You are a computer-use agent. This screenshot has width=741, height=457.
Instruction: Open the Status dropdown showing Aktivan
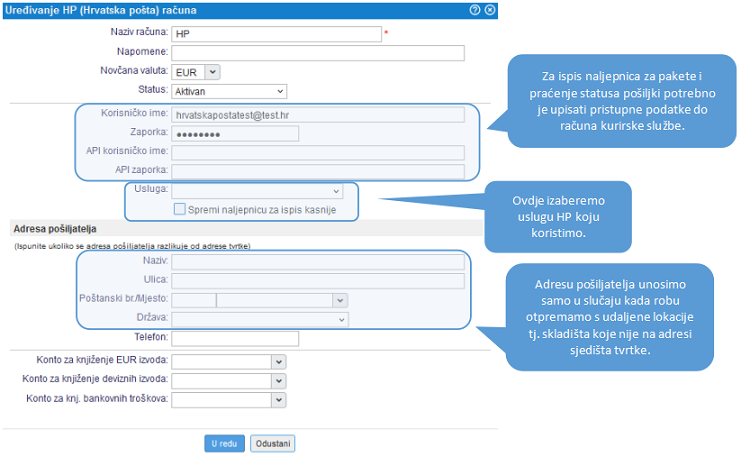click(x=229, y=91)
